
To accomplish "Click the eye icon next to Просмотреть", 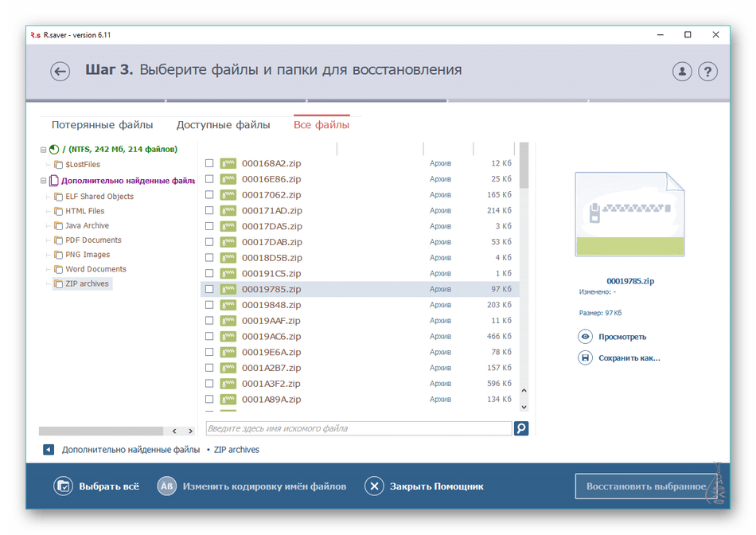I will pos(585,336).
